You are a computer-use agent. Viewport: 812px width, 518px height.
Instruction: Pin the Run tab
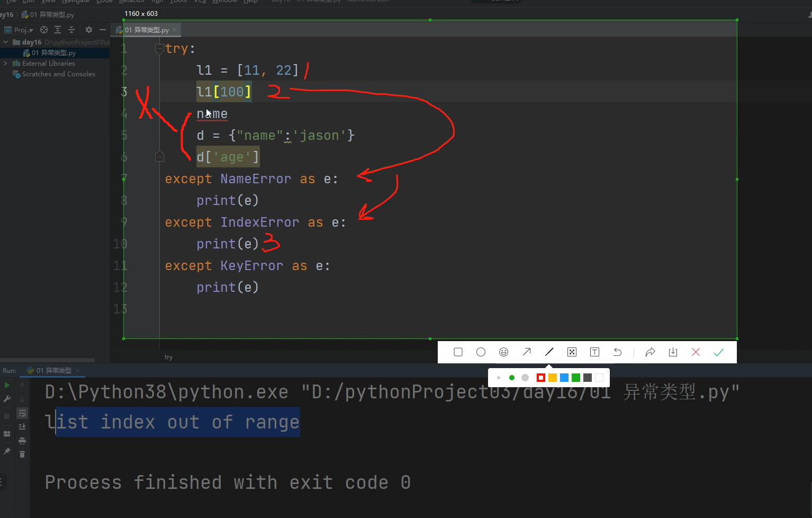(7, 451)
